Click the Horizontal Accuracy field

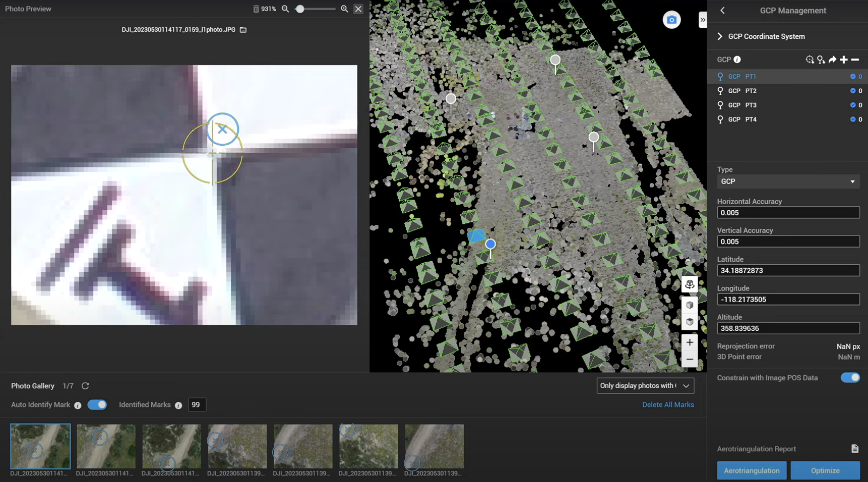[788, 213]
